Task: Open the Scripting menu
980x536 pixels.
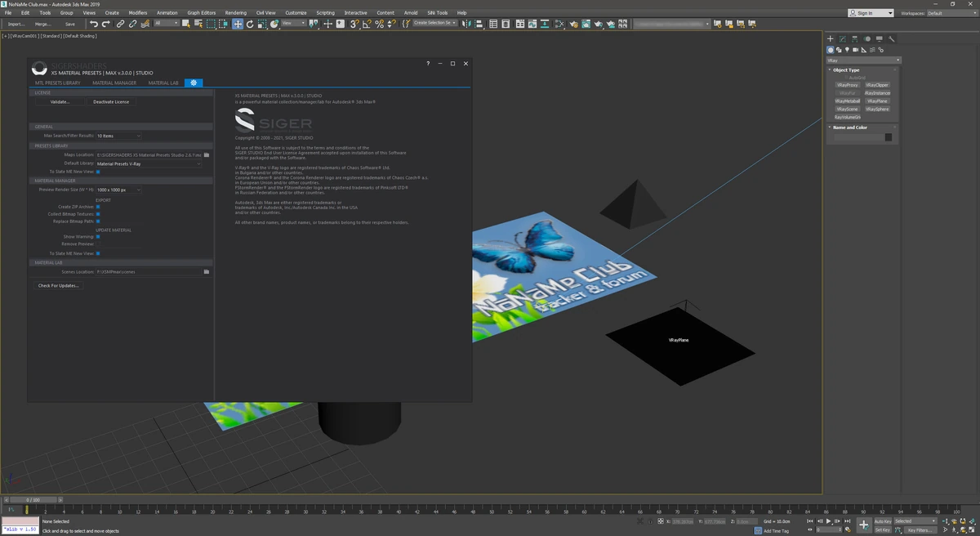Action: point(325,13)
